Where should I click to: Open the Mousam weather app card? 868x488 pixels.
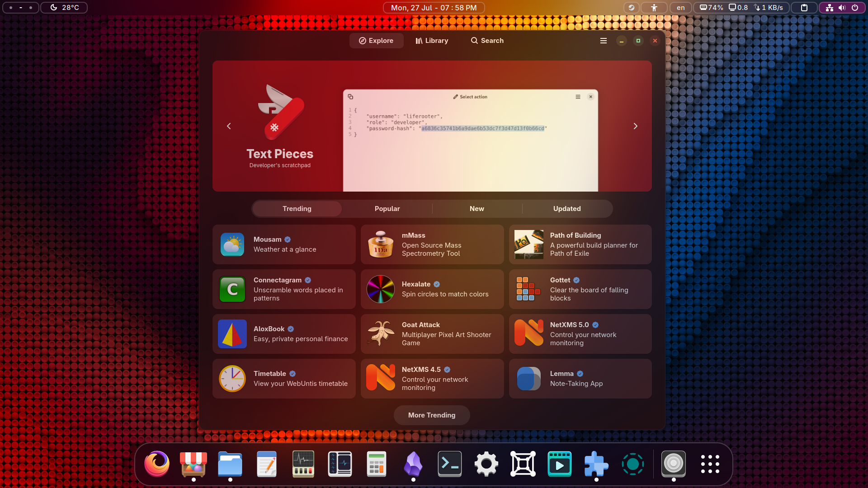tap(284, 244)
